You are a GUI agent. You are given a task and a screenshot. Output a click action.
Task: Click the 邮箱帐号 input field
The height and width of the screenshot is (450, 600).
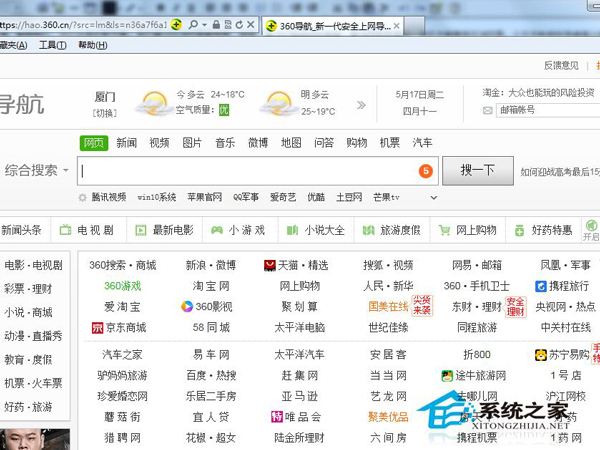[x=548, y=111]
